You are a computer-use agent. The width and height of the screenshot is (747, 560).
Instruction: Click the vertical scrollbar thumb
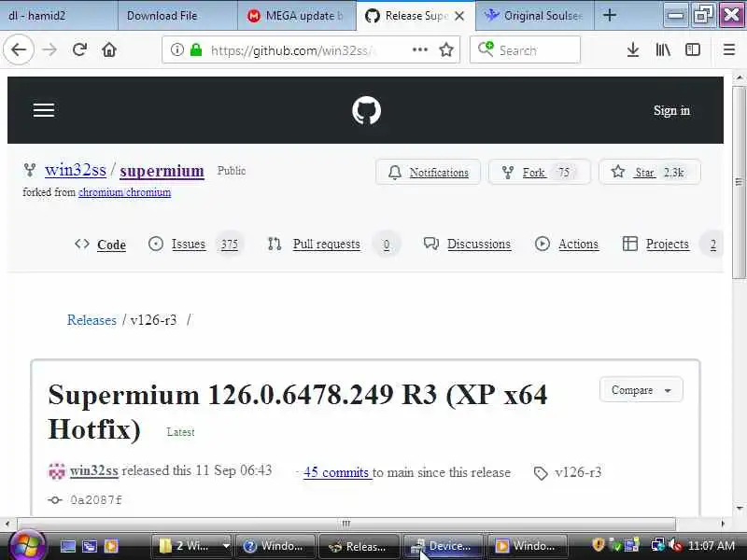point(739,181)
